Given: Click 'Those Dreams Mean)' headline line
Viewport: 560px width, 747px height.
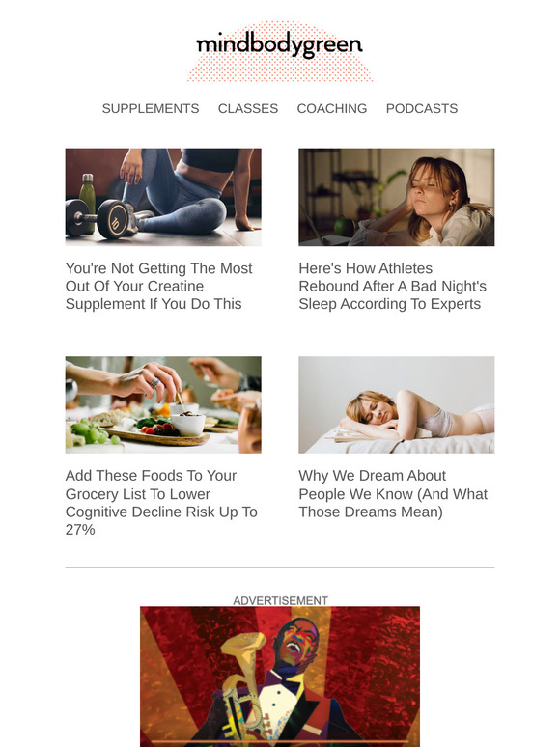Looking at the screenshot, I should [371, 512].
